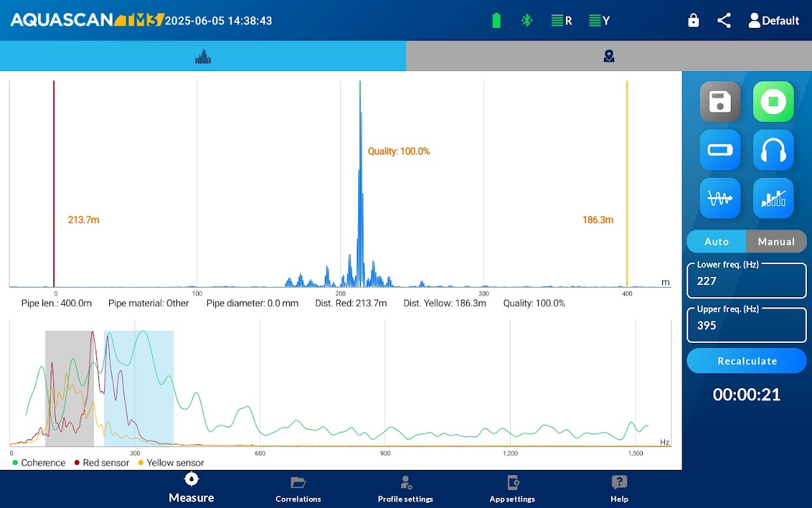Click the Recalculate button

coord(747,361)
